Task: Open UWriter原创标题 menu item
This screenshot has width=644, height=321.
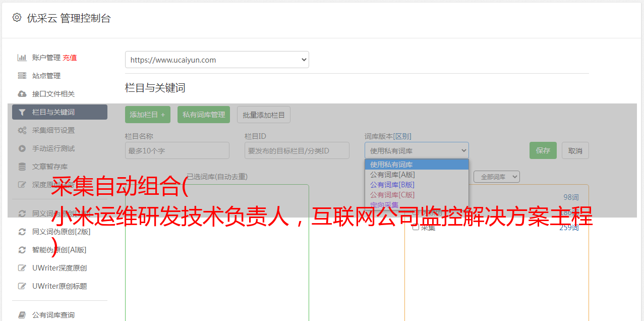Action: (60, 286)
